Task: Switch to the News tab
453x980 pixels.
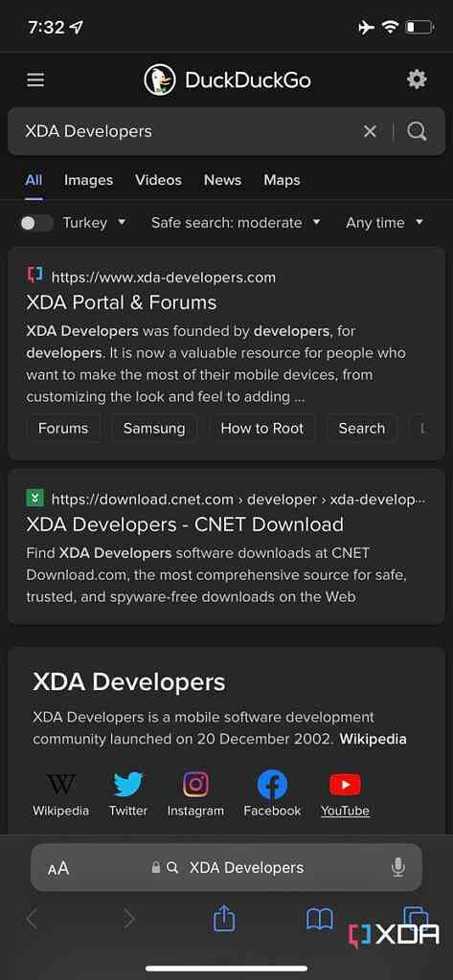Action: pos(222,180)
